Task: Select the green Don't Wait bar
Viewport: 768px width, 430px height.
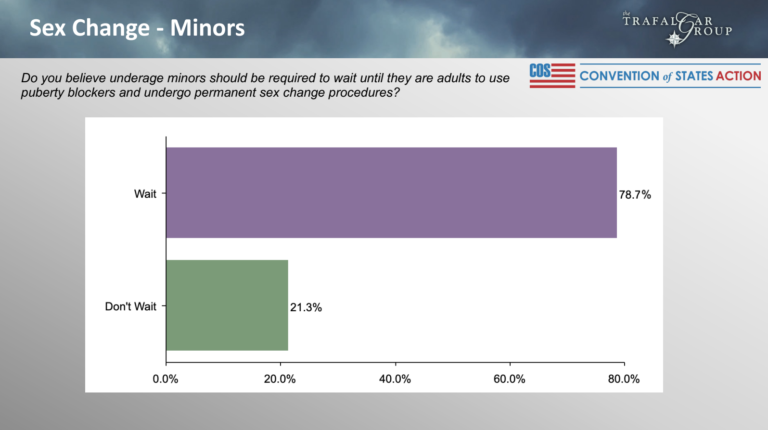Action: [x=226, y=305]
